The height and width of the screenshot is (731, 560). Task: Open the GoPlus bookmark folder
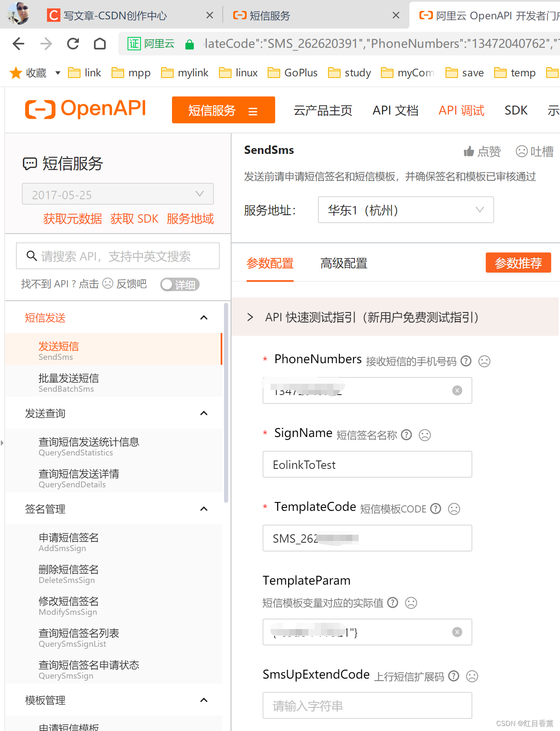[x=293, y=73]
